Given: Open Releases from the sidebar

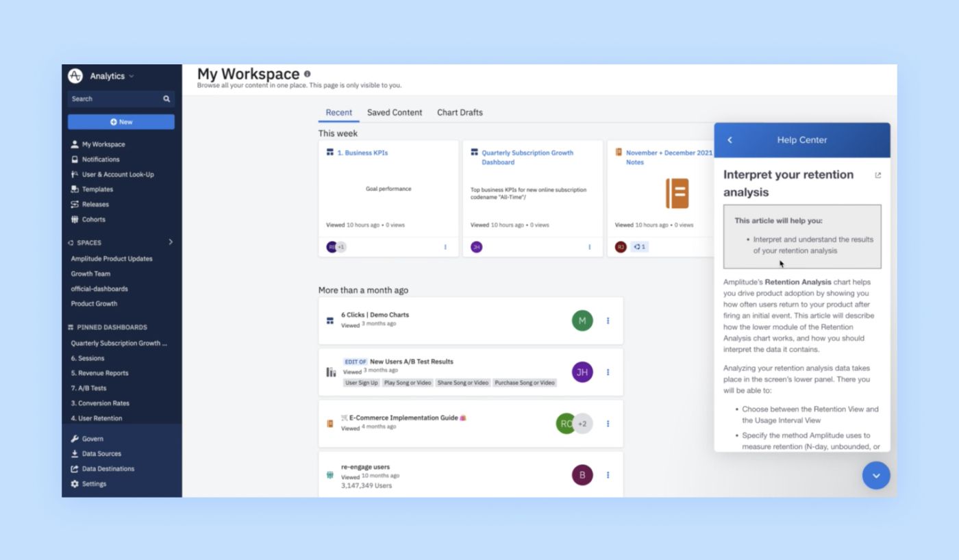Looking at the screenshot, I should (x=95, y=205).
